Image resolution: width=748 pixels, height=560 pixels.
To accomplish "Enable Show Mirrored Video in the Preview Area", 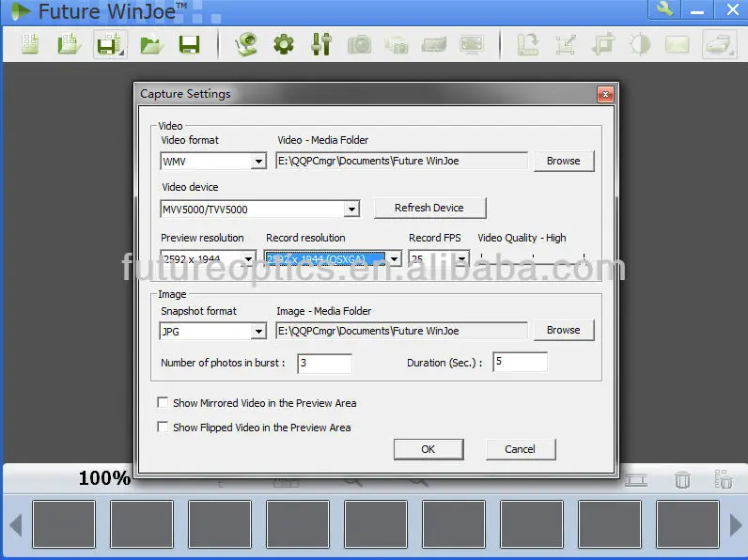I will tap(163, 402).
